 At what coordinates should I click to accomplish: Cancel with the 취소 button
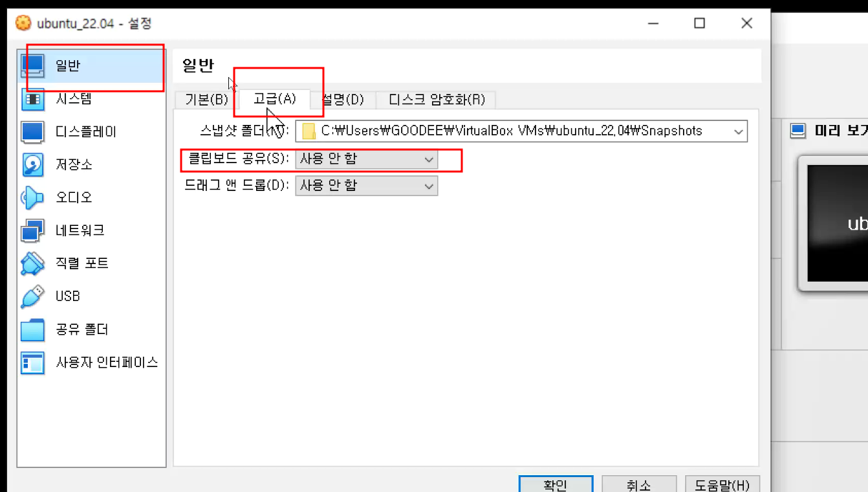click(638, 485)
